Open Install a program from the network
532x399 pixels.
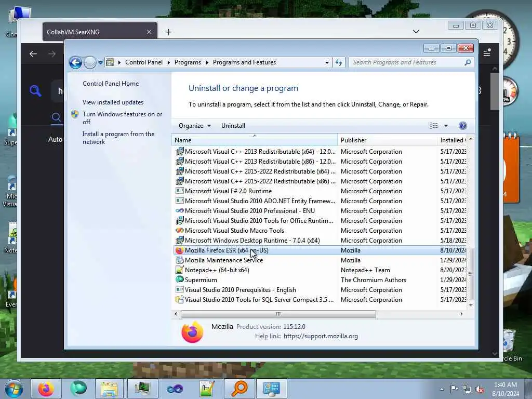118,138
